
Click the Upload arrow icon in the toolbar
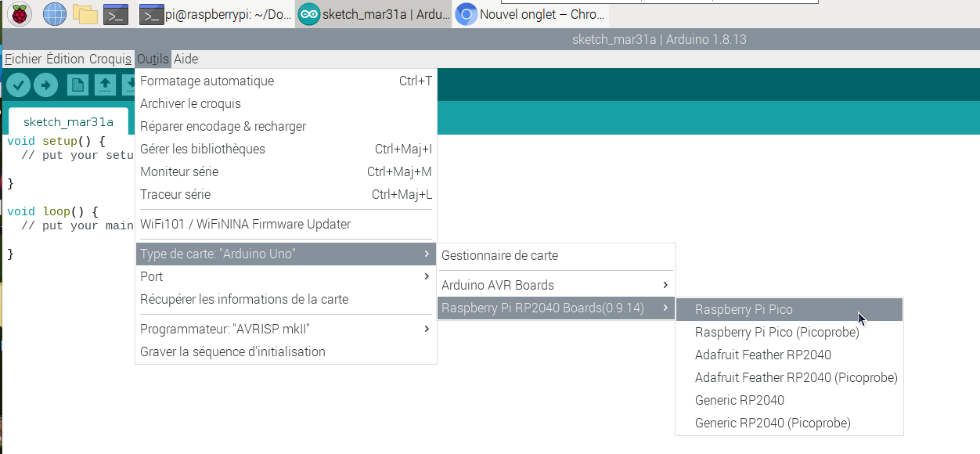[45, 85]
